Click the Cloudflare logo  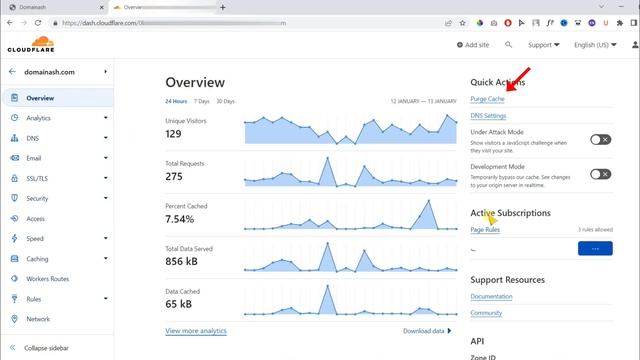point(31,44)
